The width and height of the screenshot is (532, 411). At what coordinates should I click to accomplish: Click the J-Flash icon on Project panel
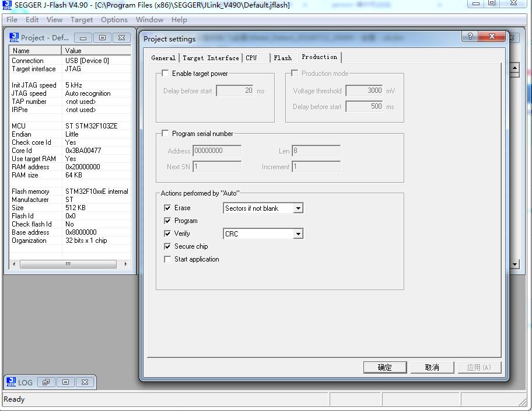[x=14, y=37]
